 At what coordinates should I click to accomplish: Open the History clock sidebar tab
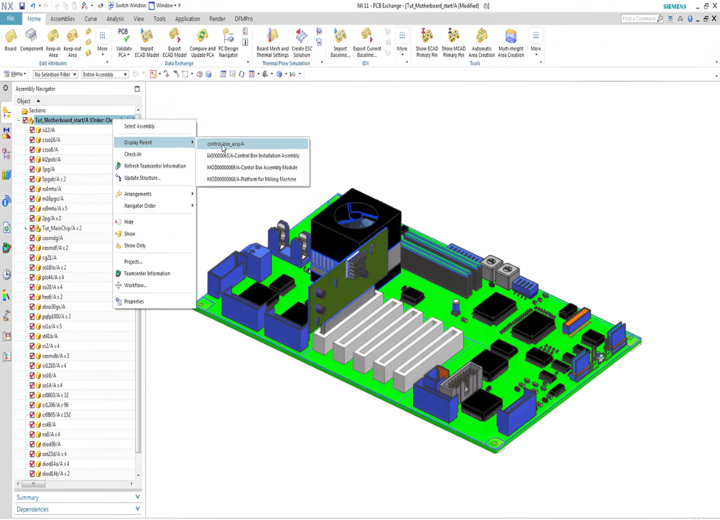point(6,275)
